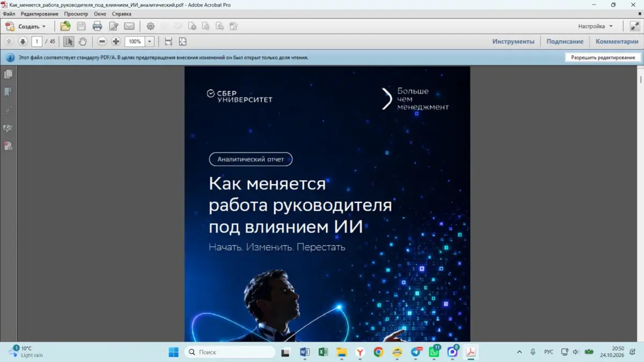
Task: Open the Signatures panel
Action: pyautogui.click(x=8, y=128)
